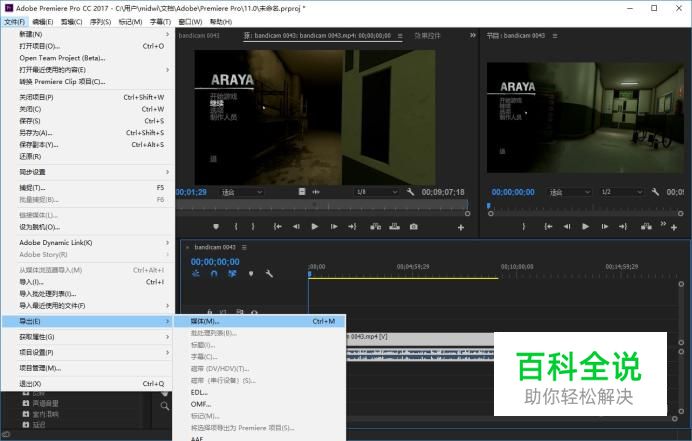
Task: Click the Insert button in source monitor
Action: [x=376, y=227]
